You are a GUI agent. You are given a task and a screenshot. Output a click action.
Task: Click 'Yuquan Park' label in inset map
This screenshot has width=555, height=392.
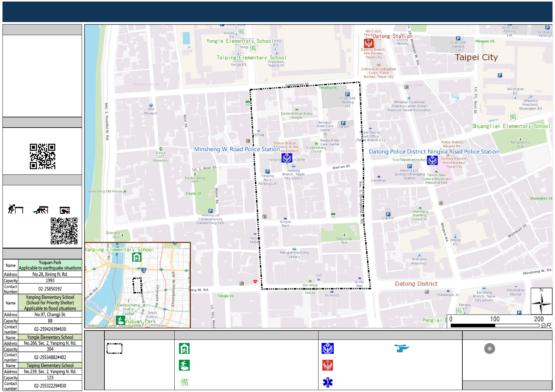(x=140, y=322)
